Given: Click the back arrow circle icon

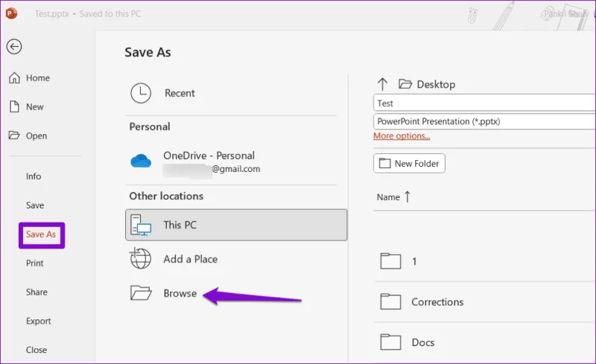Looking at the screenshot, I should point(14,47).
